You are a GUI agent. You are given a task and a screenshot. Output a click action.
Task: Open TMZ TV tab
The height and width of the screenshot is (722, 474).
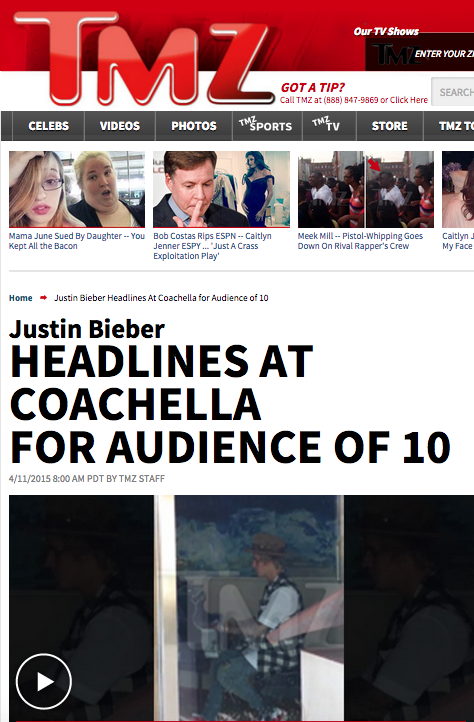(329, 126)
